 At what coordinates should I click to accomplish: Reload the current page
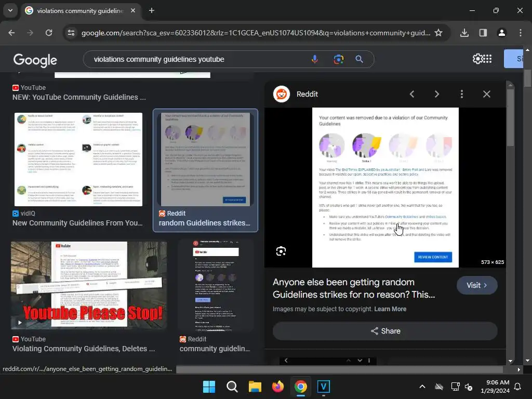pos(49,33)
